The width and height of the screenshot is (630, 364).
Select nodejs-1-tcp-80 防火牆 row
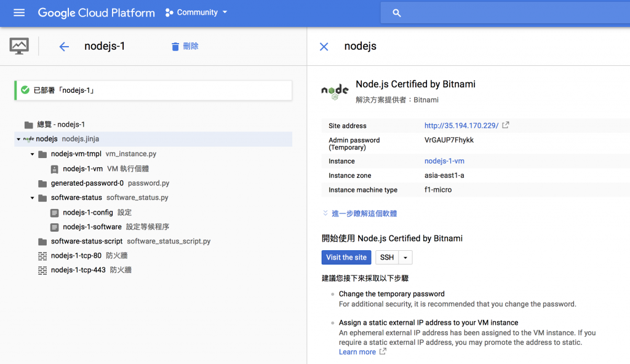pos(153,256)
